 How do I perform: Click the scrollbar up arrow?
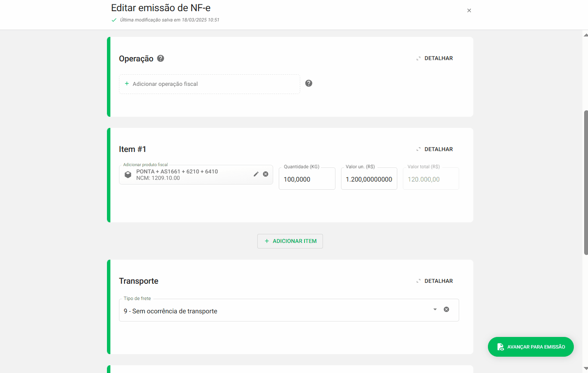[585, 35]
